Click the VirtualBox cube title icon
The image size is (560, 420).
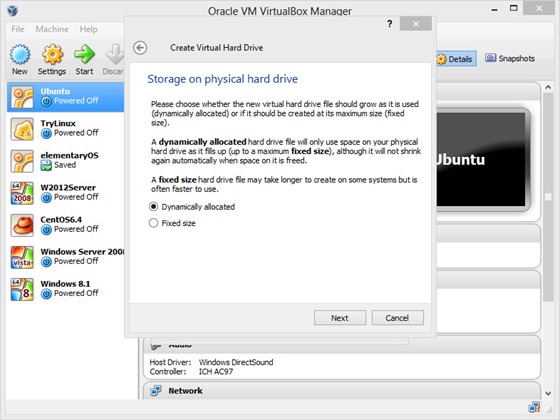coord(12,11)
